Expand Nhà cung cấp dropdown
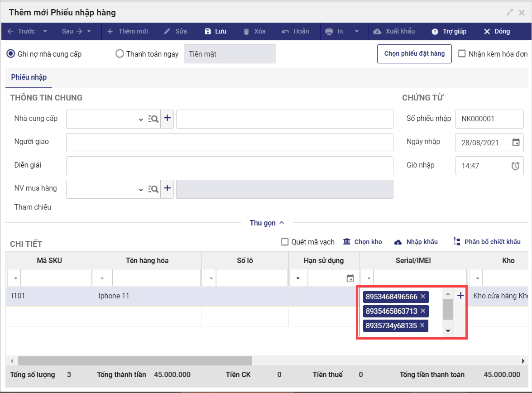The height and width of the screenshot is (393, 532). 140,120
